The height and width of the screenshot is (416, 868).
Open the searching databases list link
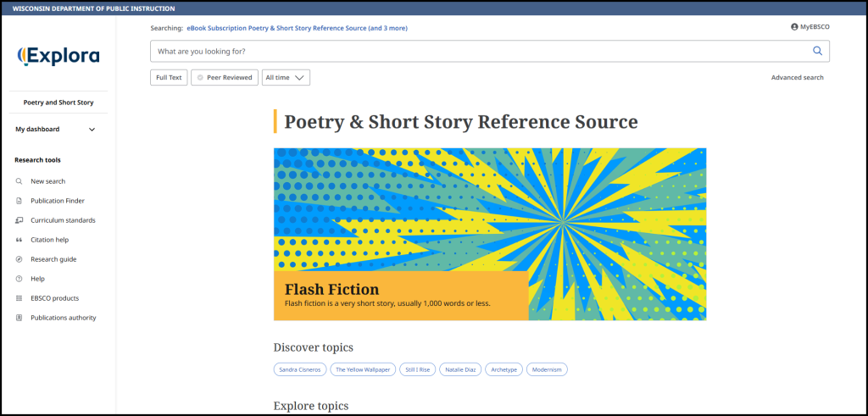pyautogui.click(x=298, y=28)
